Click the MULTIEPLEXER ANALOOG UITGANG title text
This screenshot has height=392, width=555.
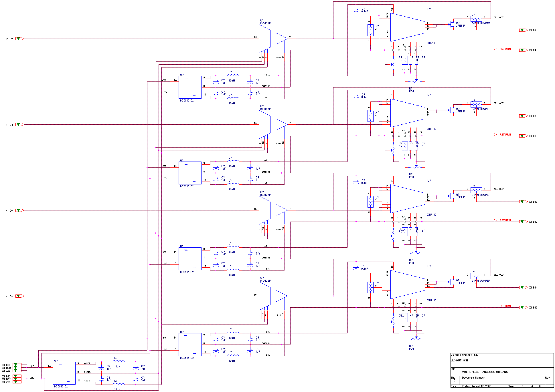[485, 372]
